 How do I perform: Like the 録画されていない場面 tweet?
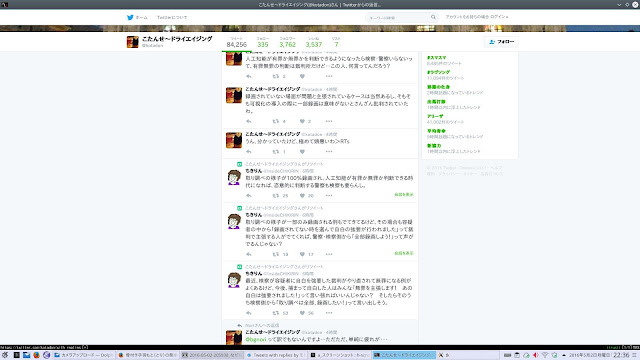[302, 121]
